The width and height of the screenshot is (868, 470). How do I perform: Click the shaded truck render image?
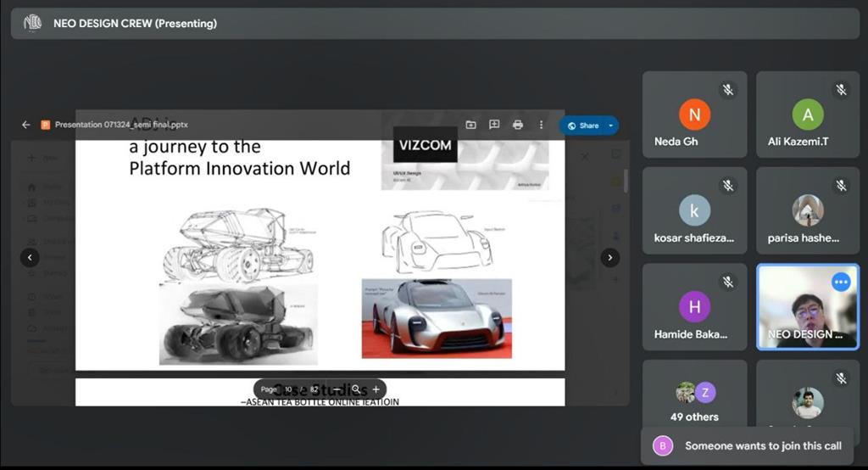click(x=238, y=324)
